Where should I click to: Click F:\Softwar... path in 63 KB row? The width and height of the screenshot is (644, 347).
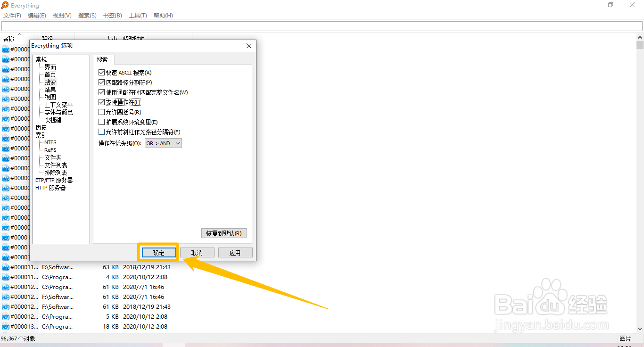click(58, 267)
